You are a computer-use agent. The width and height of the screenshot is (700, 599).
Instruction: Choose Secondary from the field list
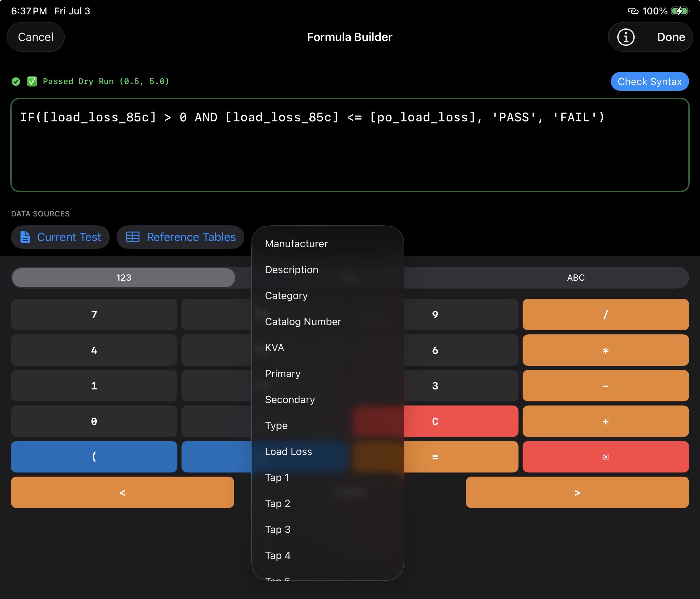[327, 400]
